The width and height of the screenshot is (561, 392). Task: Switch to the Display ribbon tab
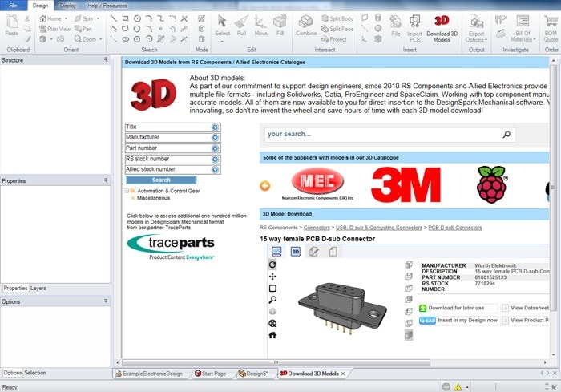[x=67, y=6]
